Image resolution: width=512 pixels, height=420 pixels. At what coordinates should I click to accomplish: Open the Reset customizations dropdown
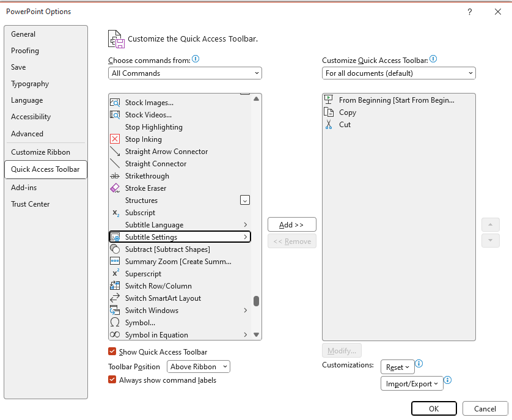pyautogui.click(x=397, y=367)
